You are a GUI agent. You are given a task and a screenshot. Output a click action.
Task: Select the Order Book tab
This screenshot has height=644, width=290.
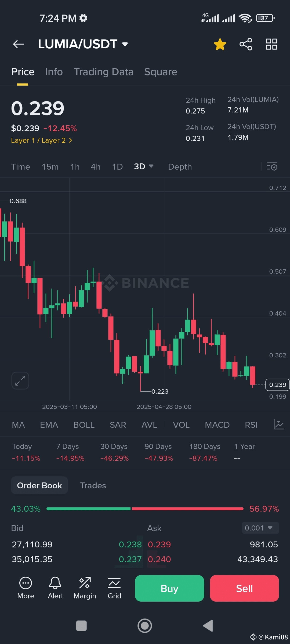(x=39, y=485)
